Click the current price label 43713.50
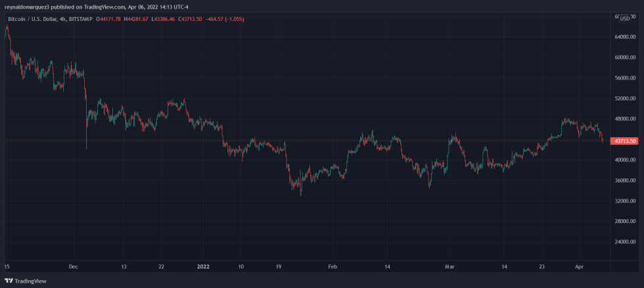The image size is (644, 288). [x=624, y=141]
